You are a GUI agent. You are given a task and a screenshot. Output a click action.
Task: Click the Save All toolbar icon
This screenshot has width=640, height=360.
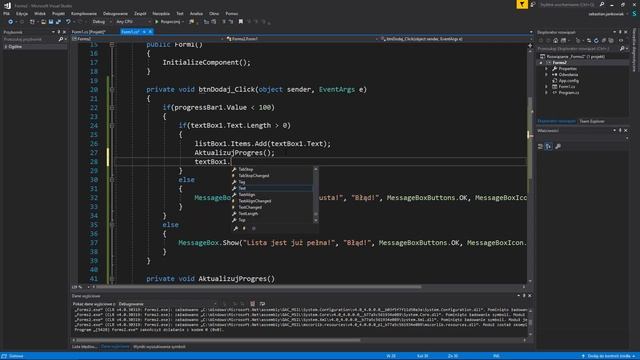(58, 22)
